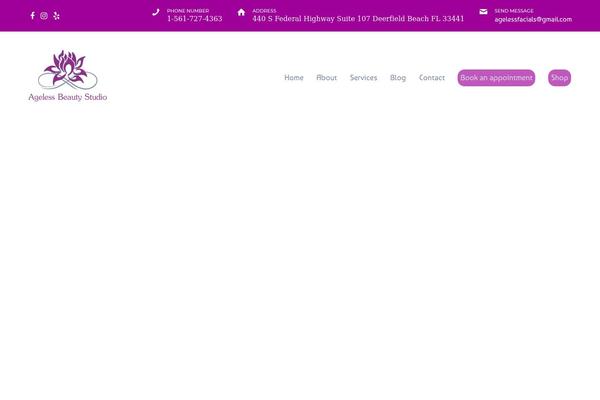Open the Services menu item
The width and height of the screenshot is (600, 400).
pyautogui.click(x=364, y=78)
